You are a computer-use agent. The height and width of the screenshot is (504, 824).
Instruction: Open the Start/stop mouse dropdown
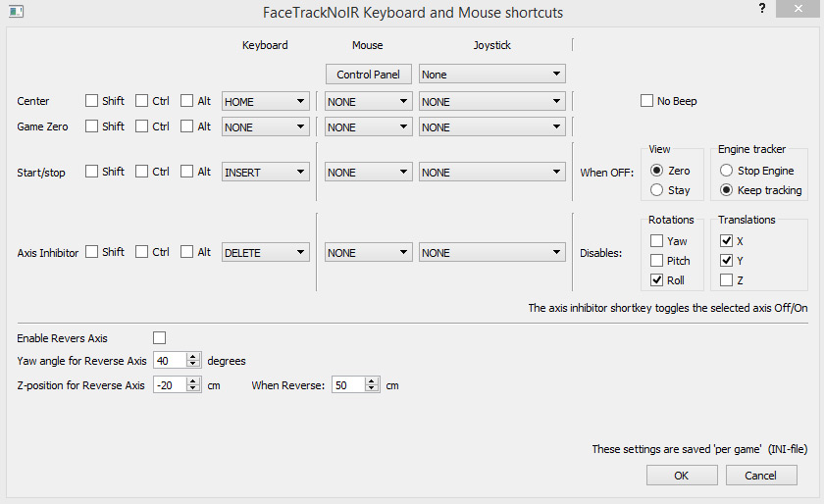click(x=369, y=172)
